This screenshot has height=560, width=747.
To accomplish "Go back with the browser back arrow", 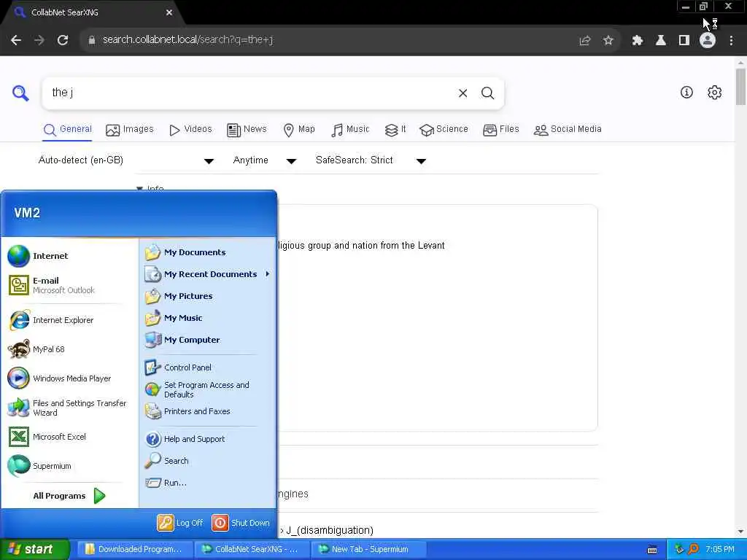I will [16, 40].
